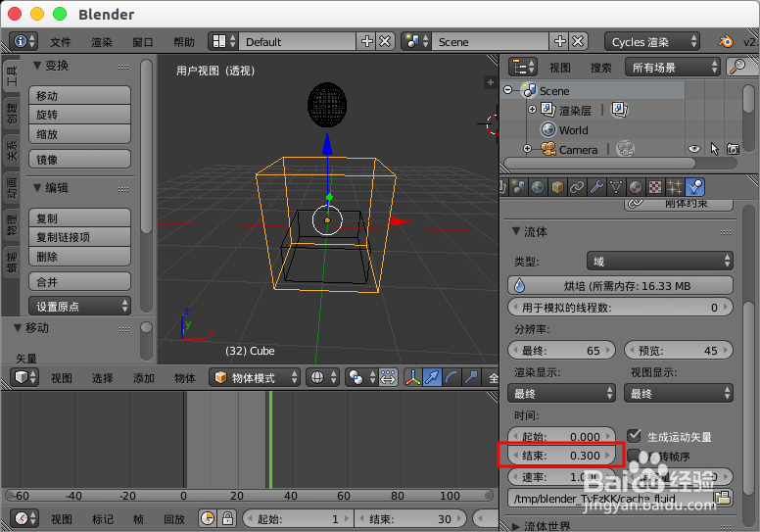The width and height of the screenshot is (760, 532).
Task: Open the Mesh data triangle tab
Action: tap(616, 187)
